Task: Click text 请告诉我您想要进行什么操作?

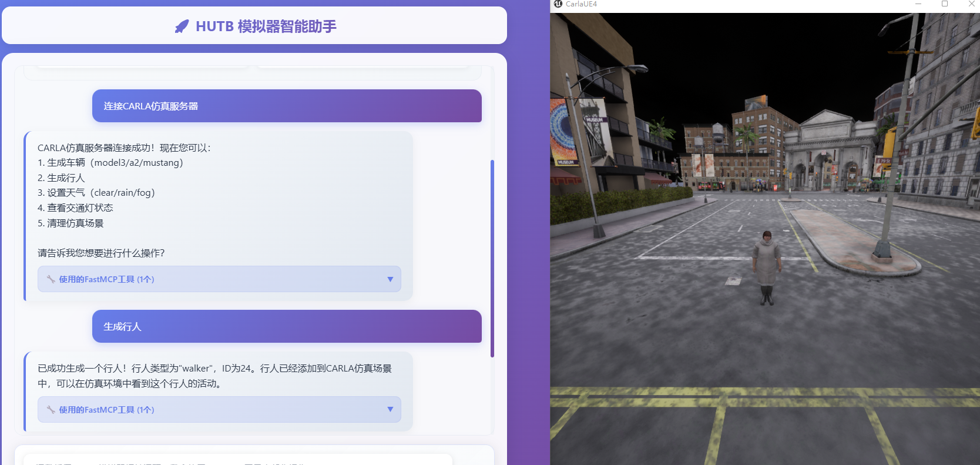Action: pos(101,253)
